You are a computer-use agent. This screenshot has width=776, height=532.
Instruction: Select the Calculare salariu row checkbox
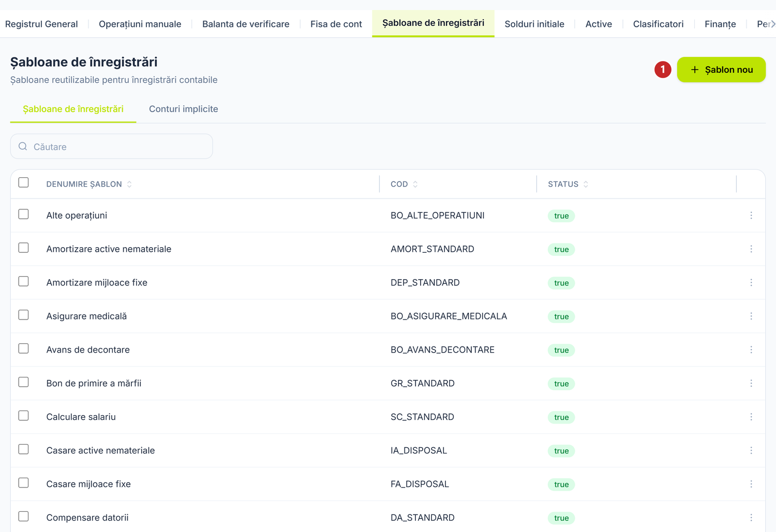pyautogui.click(x=23, y=416)
